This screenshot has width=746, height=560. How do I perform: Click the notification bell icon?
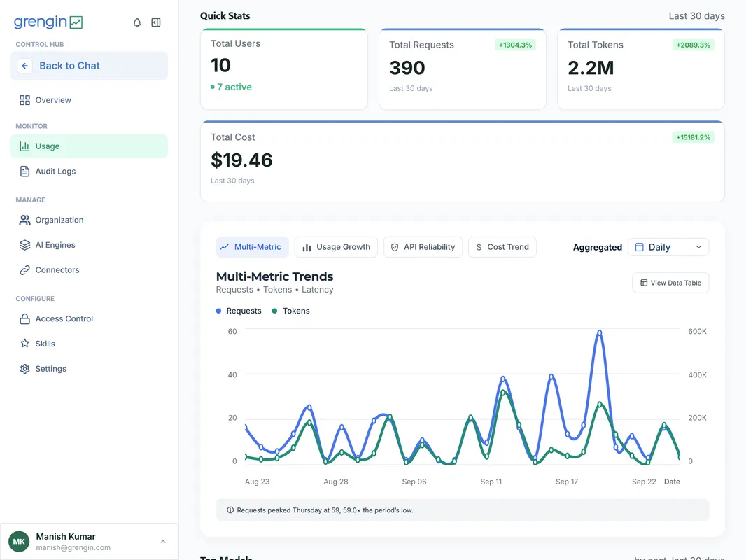point(137,22)
